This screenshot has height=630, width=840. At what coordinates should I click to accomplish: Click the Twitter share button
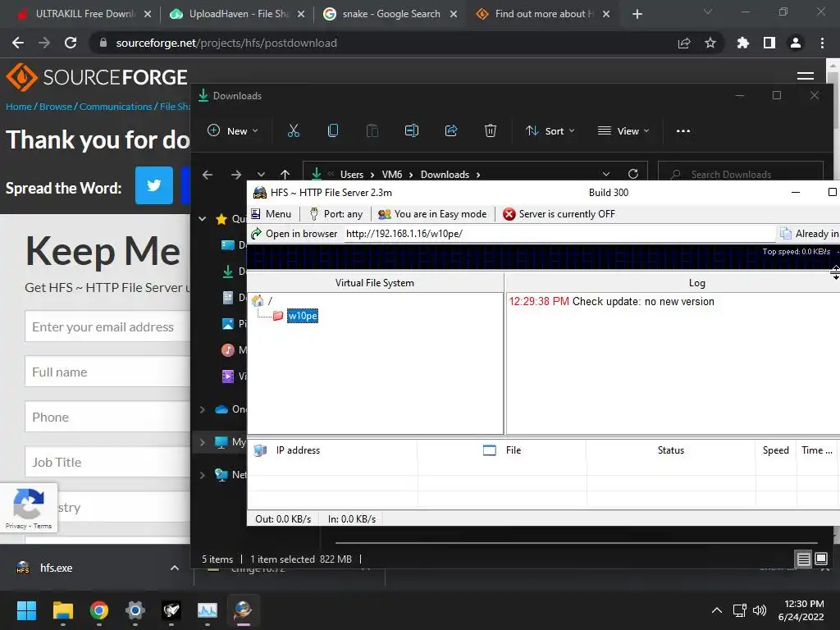(x=154, y=185)
